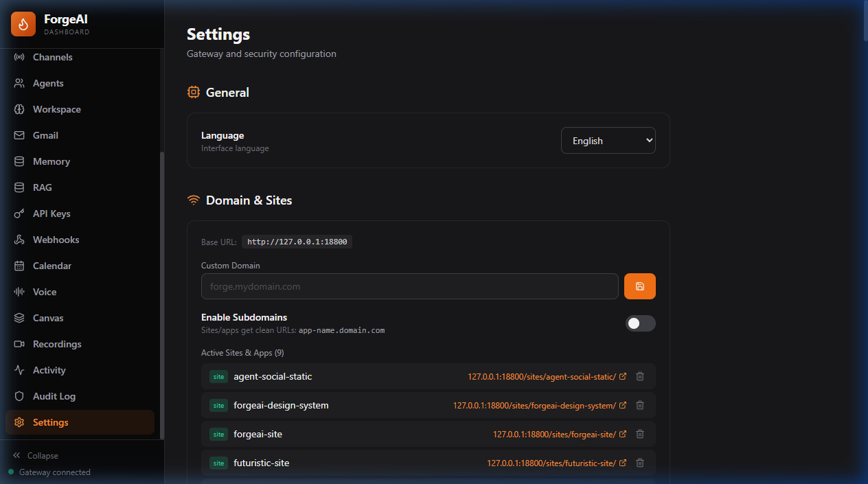This screenshot has height=484, width=868.
Task: Open the RAG menu entry
Action: coord(80,187)
